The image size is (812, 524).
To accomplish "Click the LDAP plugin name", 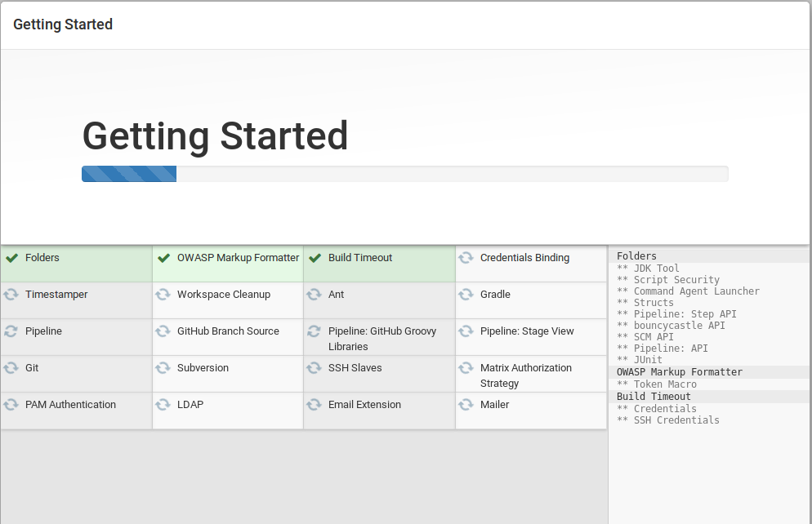I will (190, 405).
